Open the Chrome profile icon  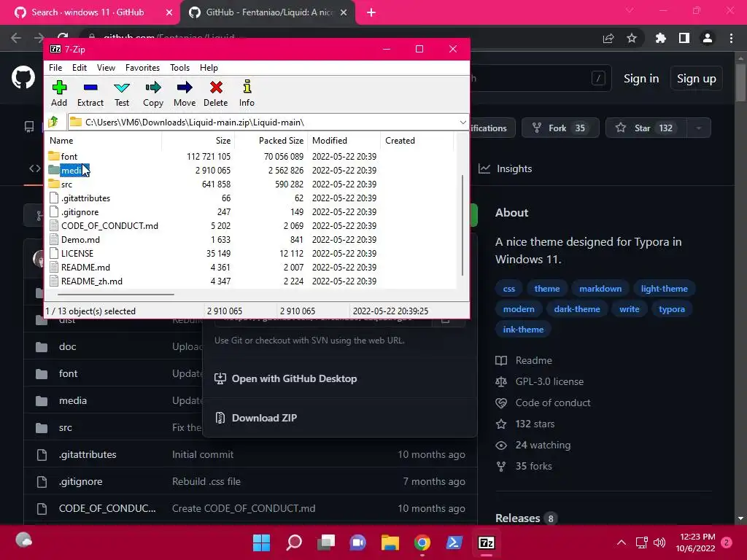click(708, 38)
